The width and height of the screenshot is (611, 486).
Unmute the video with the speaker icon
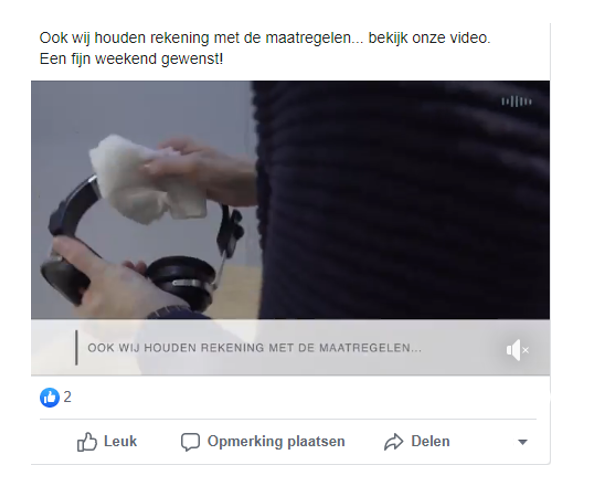[x=517, y=350]
